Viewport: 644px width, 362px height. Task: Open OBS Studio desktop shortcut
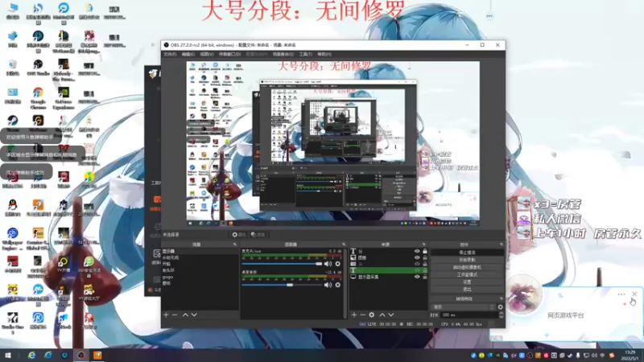38,68
